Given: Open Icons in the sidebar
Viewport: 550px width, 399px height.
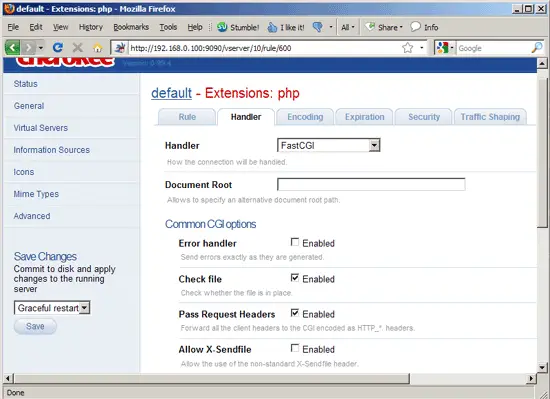Looking at the screenshot, I should (x=24, y=172).
